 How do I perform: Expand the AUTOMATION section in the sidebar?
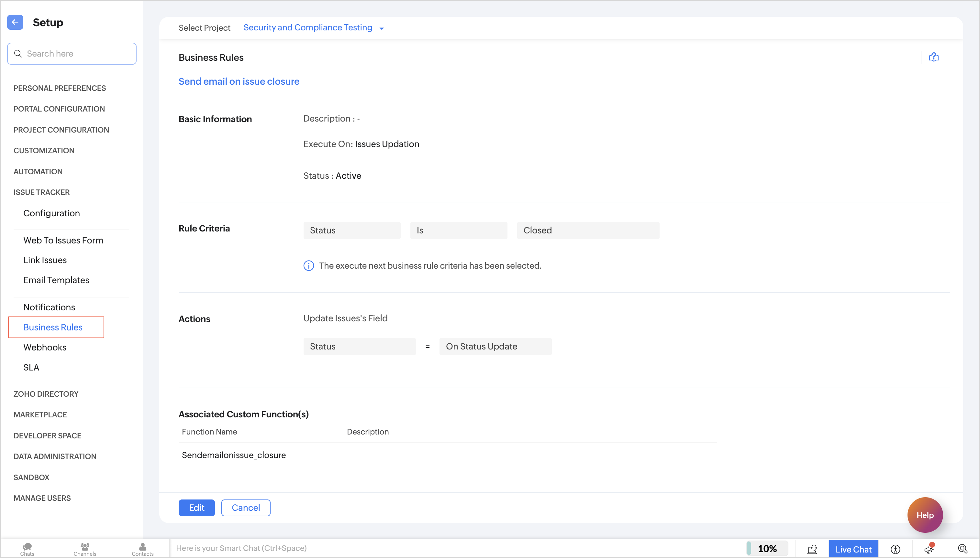(x=38, y=172)
